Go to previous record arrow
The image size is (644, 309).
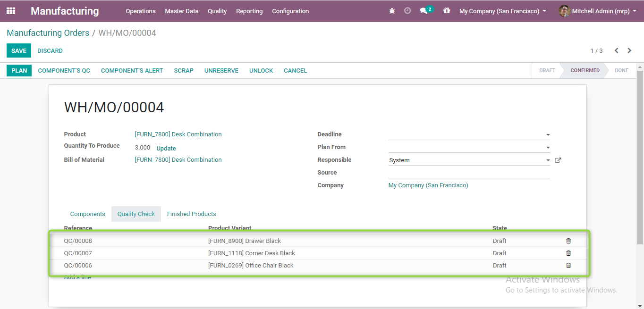[616, 50]
